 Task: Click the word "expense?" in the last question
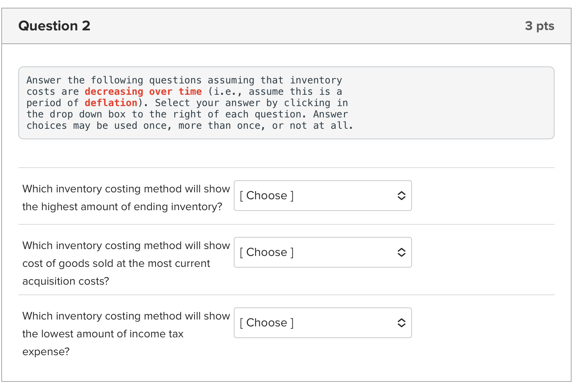coord(46,352)
